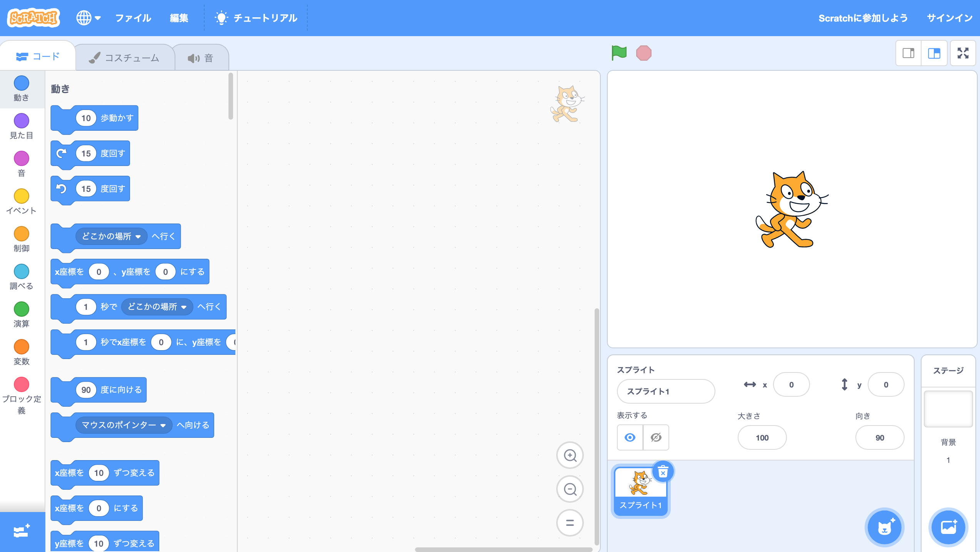The height and width of the screenshot is (552, 980).
Task: Open the language globe menu
Action: [88, 18]
